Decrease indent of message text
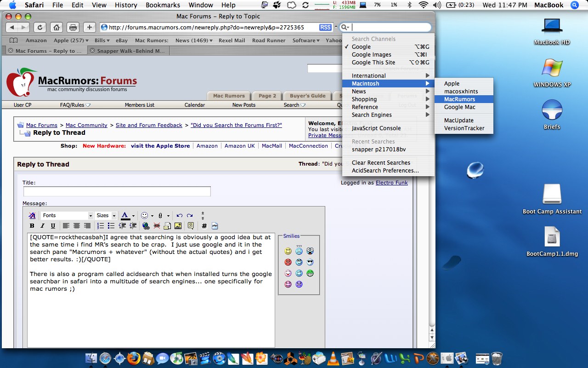The image size is (588, 368). [122, 226]
